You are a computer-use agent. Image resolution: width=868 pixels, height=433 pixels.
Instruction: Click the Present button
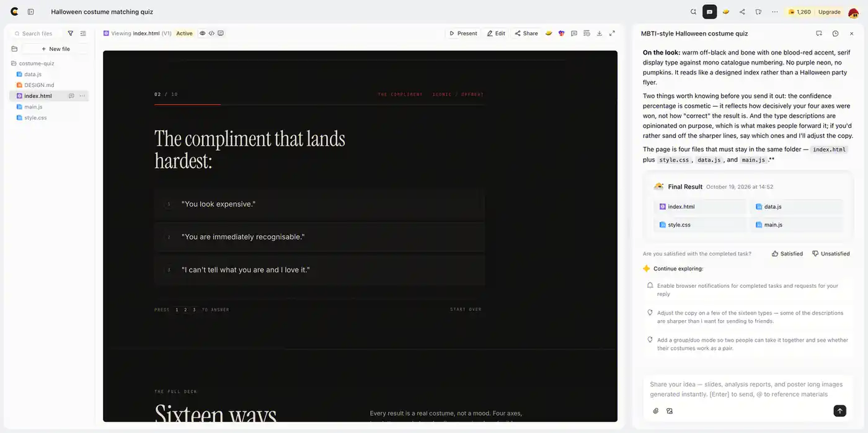click(463, 33)
